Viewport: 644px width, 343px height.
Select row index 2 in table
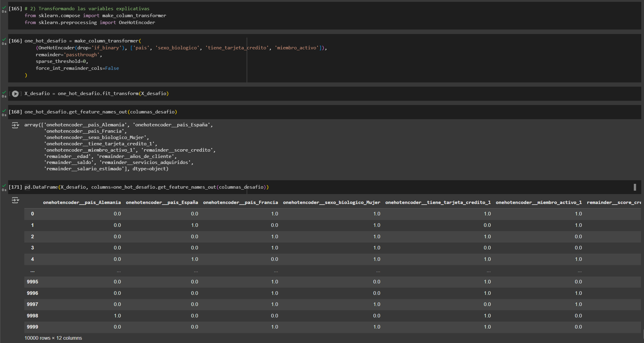[x=32, y=237]
